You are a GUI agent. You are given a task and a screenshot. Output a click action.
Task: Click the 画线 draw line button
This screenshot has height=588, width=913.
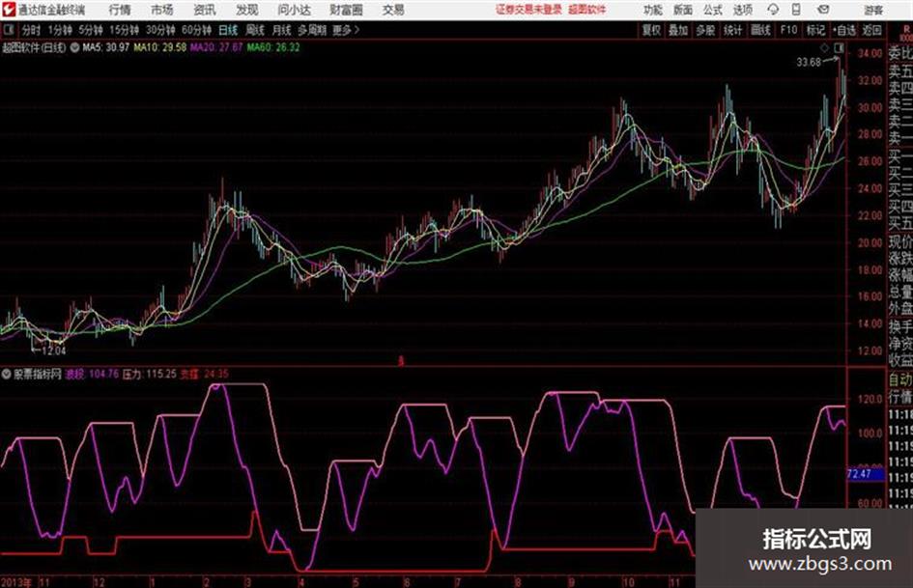pos(760,30)
